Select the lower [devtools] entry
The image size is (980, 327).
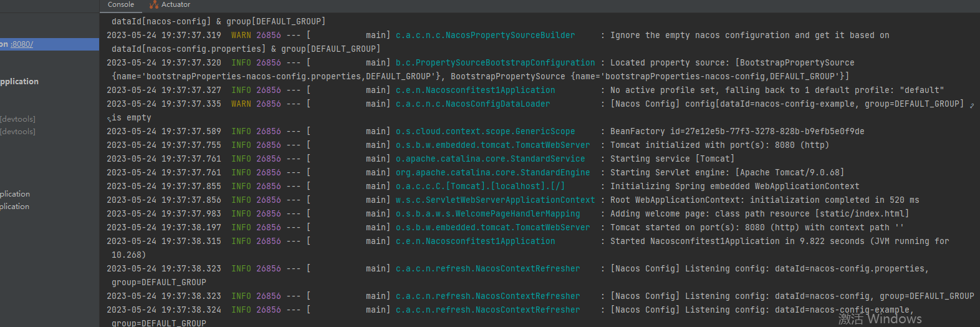pyautogui.click(x=18, y=132)
